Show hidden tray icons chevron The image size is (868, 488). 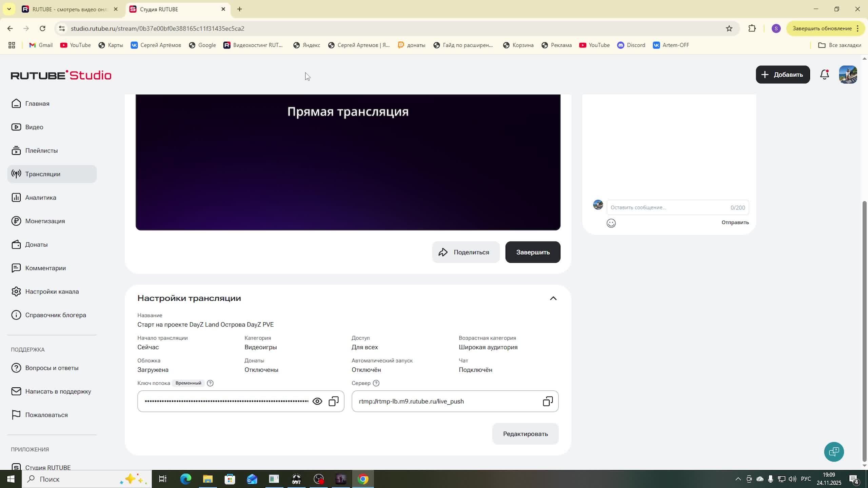[738, 479]
